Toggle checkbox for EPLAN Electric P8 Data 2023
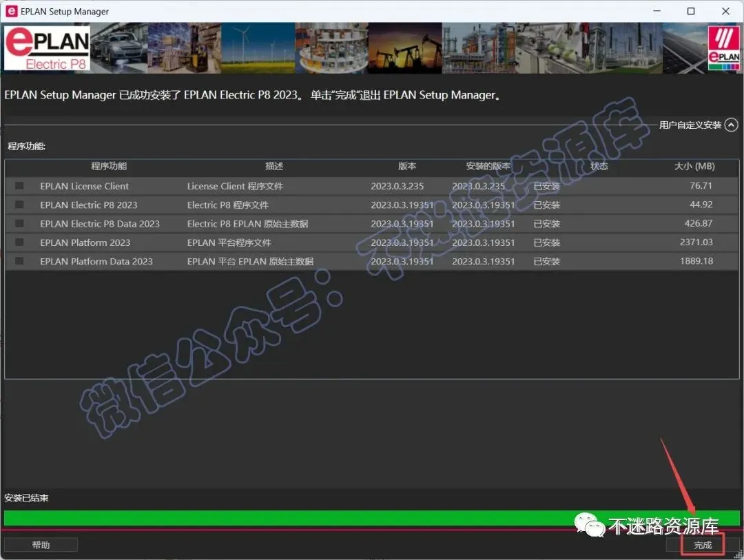The image size is (744, 560). click(19, 223)
